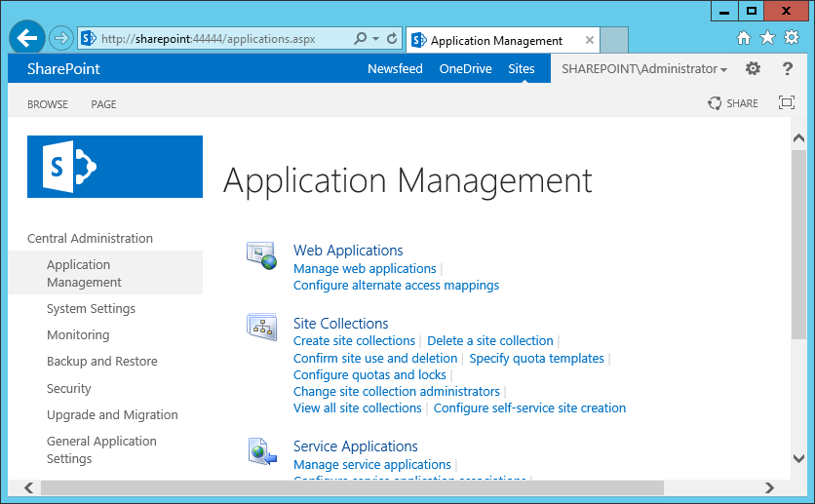The image size is (815, 504).
Task: Click the SharePoint site logo image
Action: coord(115,167)
